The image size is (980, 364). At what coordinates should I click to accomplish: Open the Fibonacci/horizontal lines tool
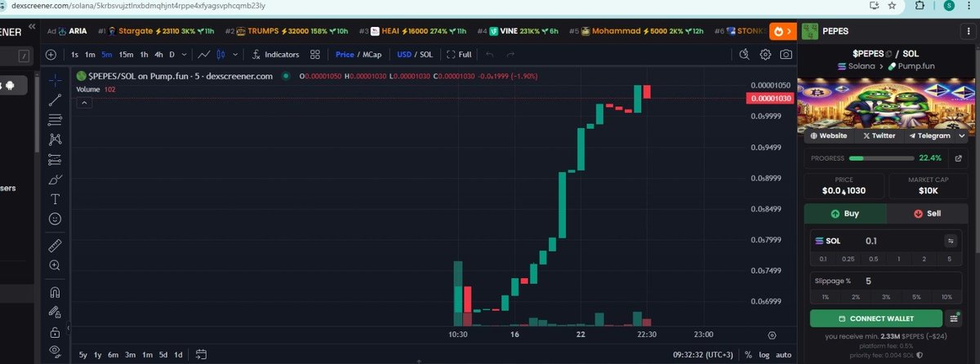point(55,120)
